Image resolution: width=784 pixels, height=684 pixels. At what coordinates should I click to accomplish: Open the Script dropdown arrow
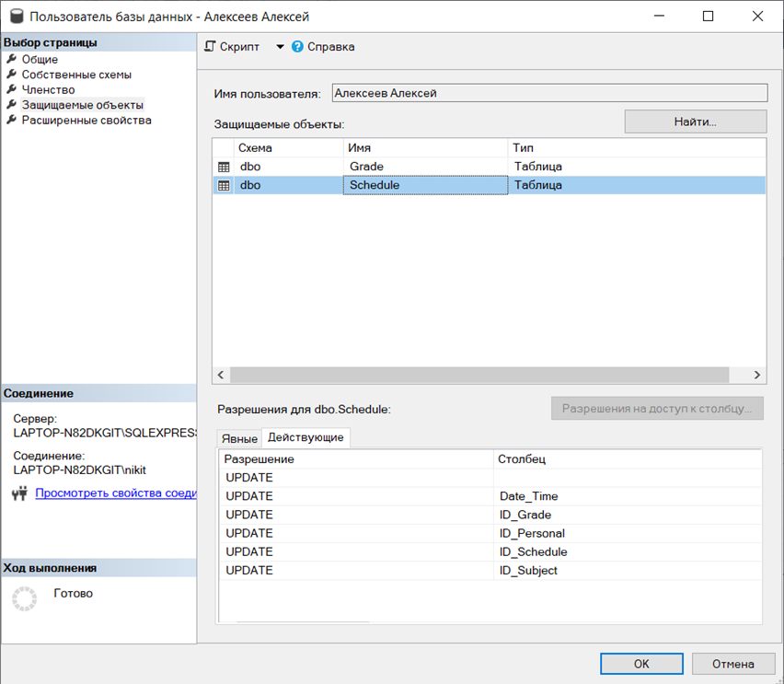(x=280, y=47)
